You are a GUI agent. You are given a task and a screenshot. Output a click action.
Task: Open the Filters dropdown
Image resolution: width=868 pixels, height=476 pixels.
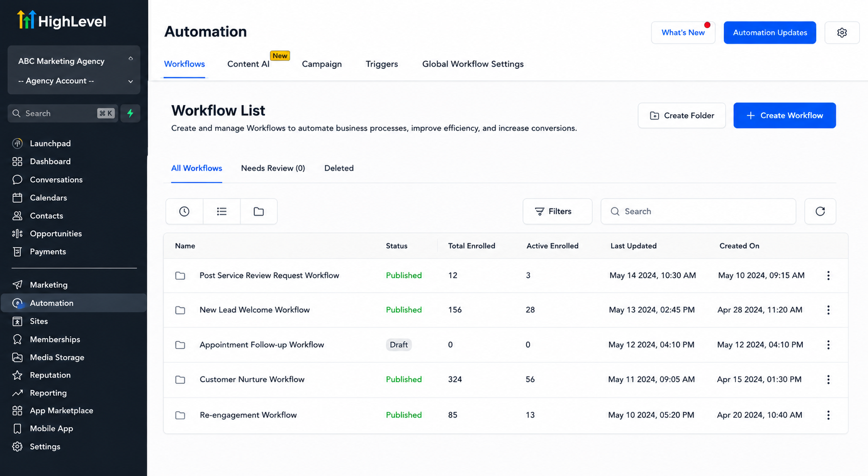[557, 211]
